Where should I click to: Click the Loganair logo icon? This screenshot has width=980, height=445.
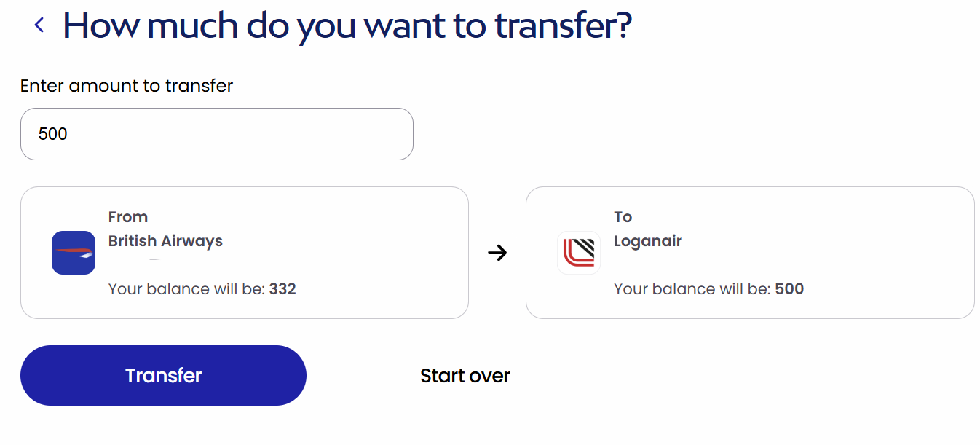[579, 253]
